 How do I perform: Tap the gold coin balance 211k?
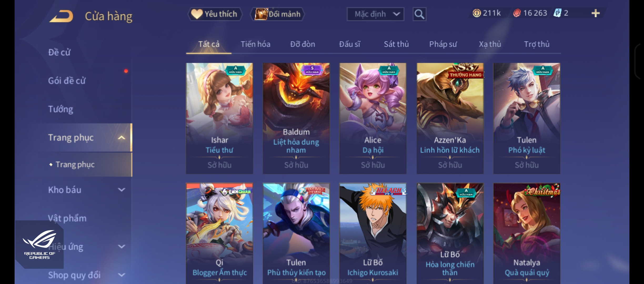click(487, 13)
